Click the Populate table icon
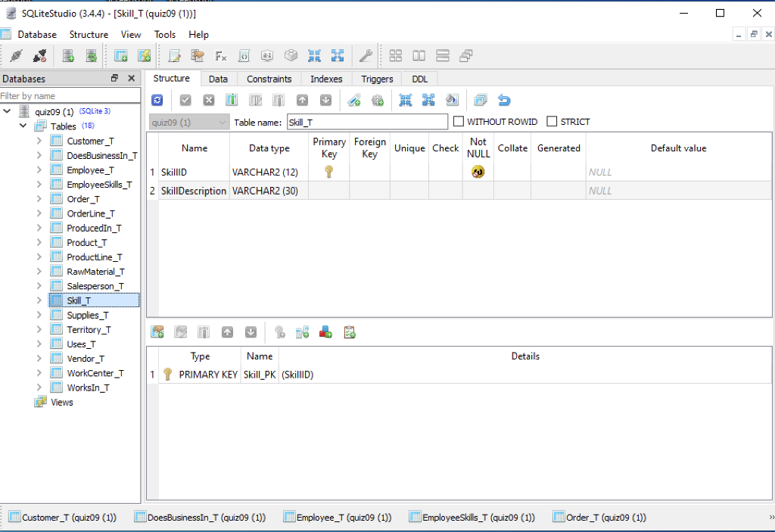 click(x=452, y=101)
